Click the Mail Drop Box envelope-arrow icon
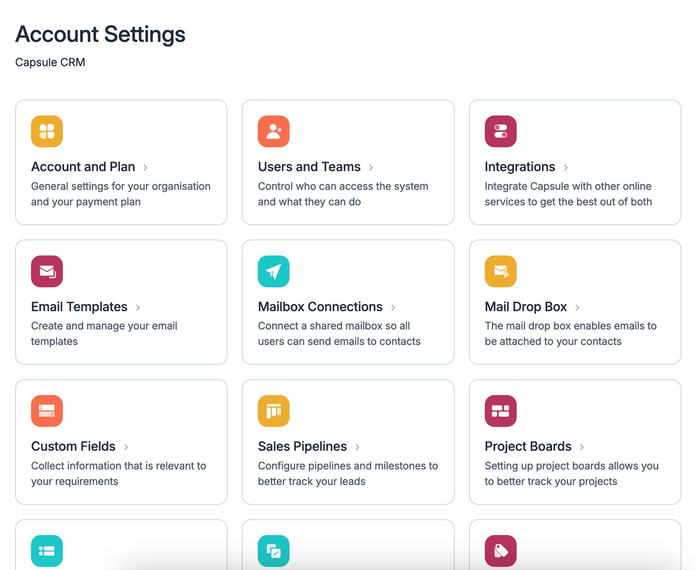The height and width of the screenshot is (570, 700). [500, 271]
